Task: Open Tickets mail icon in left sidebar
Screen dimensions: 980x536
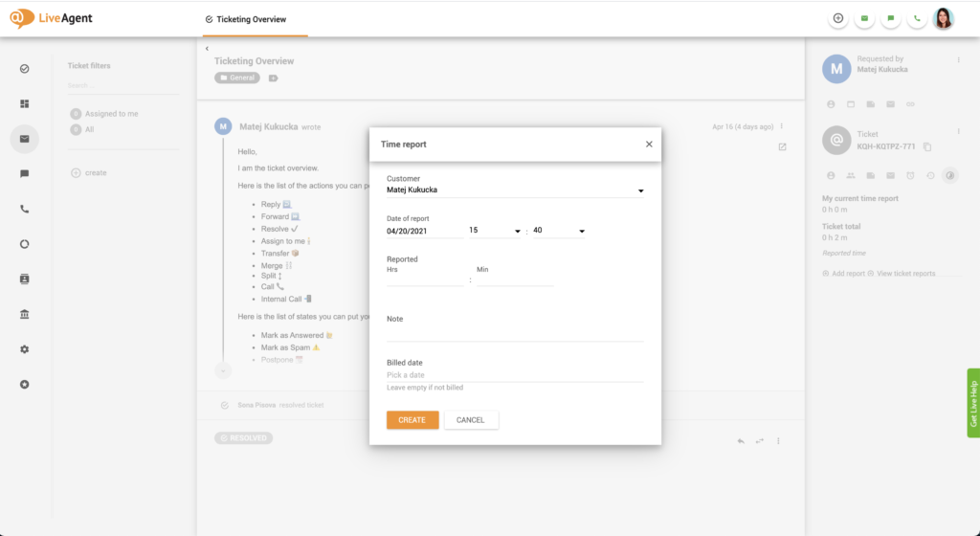Action: [24, 139]
